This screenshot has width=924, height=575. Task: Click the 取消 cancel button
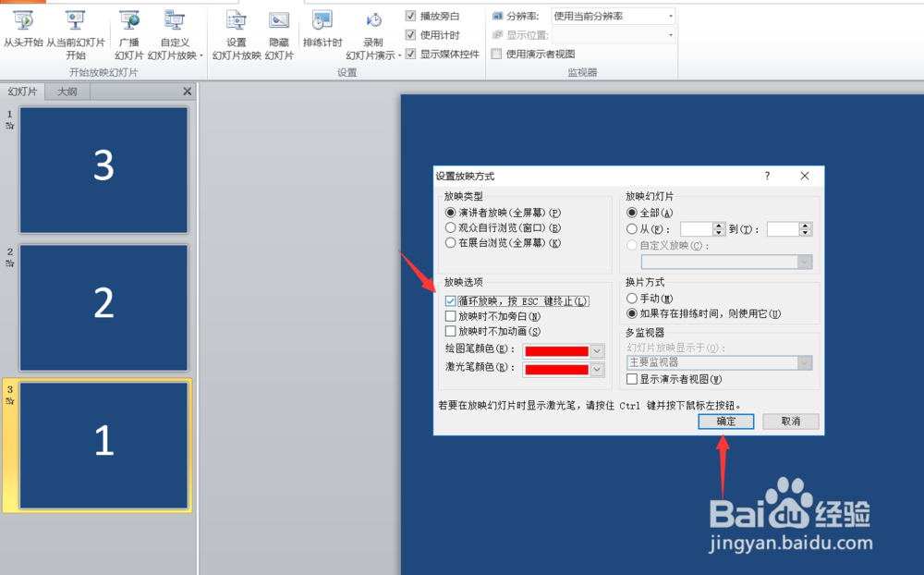[791, 422]
